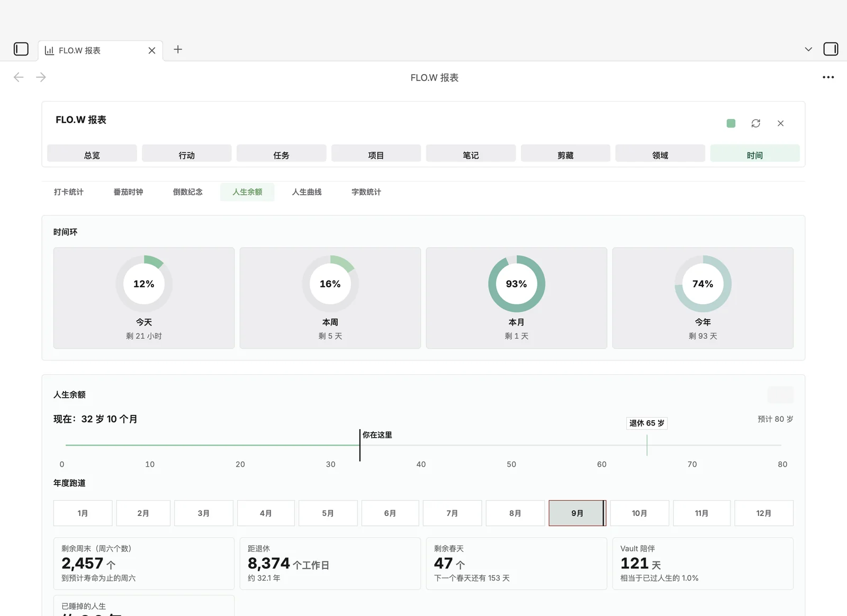Open the 项目 tab
Viewport: 847px width, 616px height.
click(376, 153)
